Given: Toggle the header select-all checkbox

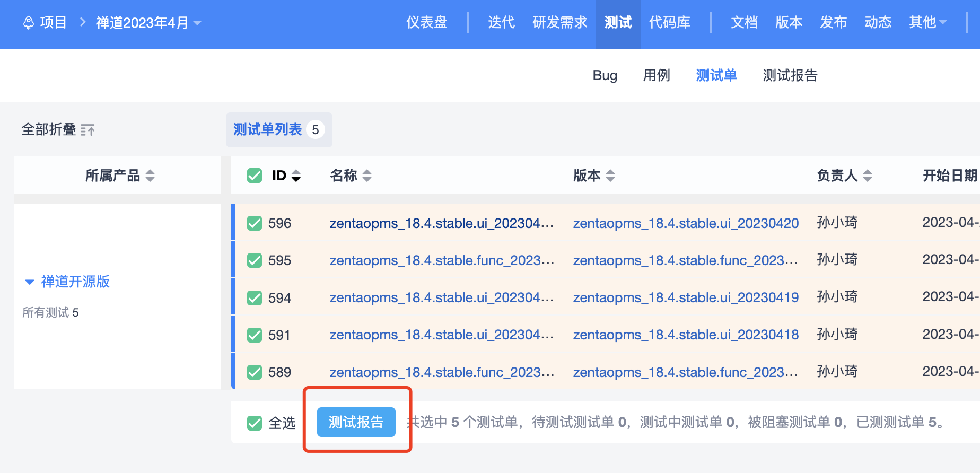Looking at the screenshot, I should coord(255,176).
